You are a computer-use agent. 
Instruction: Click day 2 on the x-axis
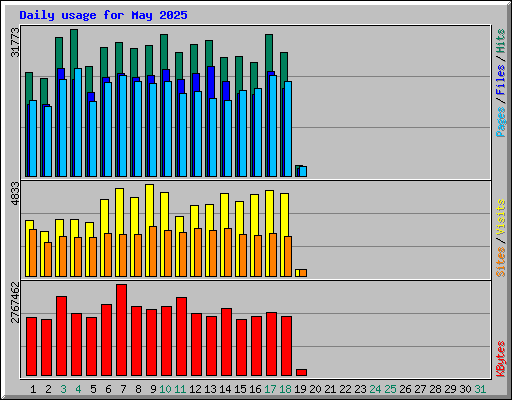[x=48, y=389]
